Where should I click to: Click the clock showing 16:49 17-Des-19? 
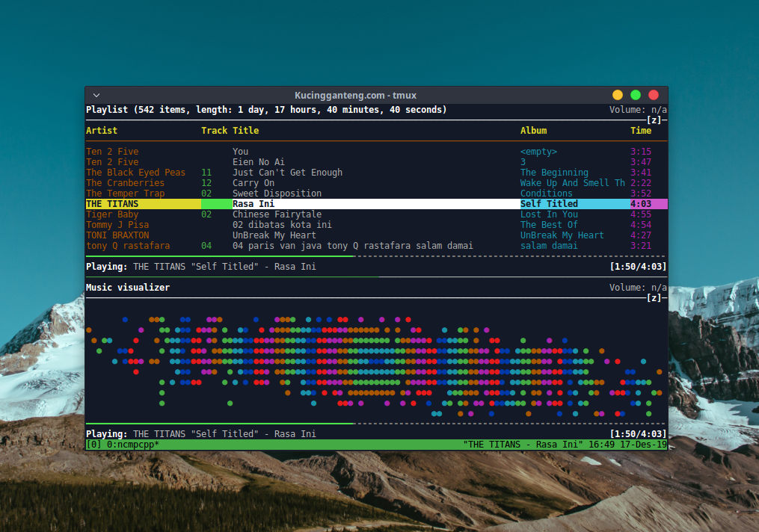click(629, 444)
